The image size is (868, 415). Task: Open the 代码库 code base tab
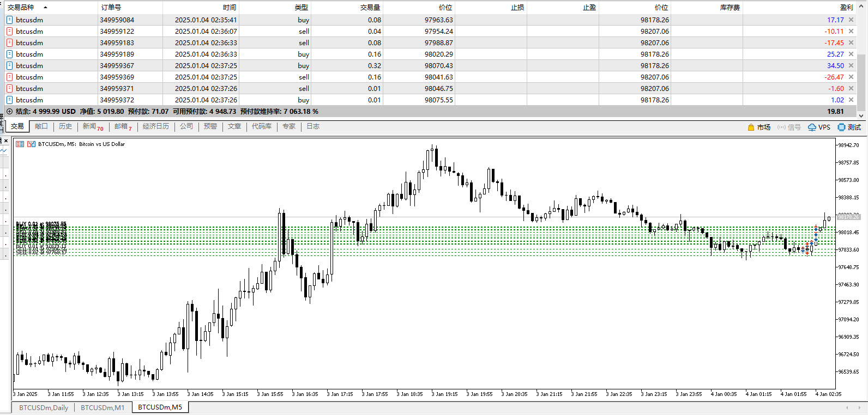[x=262, y=126]
